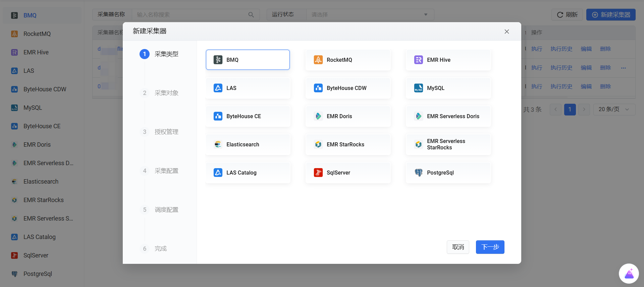Viewport: 644px width, 287px height.
Task: Open MySQL in the left sidebar
Action: (42, 108)
